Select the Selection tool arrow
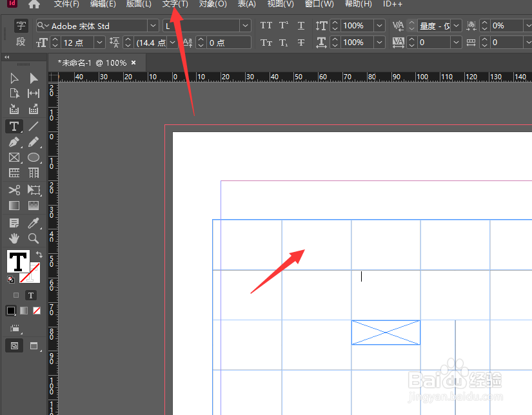The image size is (532, 415). [x=14, y=79]
